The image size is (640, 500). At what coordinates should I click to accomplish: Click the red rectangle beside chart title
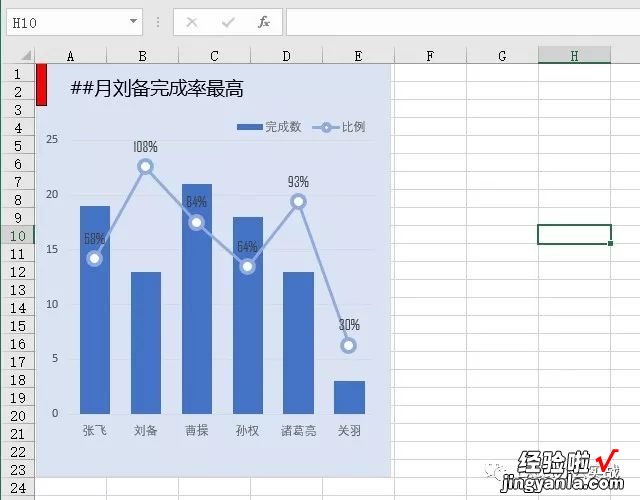pos(42,84)
